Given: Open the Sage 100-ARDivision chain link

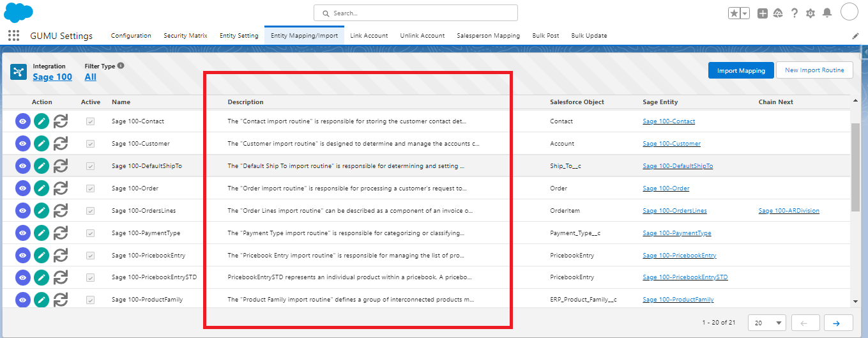Looking at the screenshot, I should click(789, 211).
